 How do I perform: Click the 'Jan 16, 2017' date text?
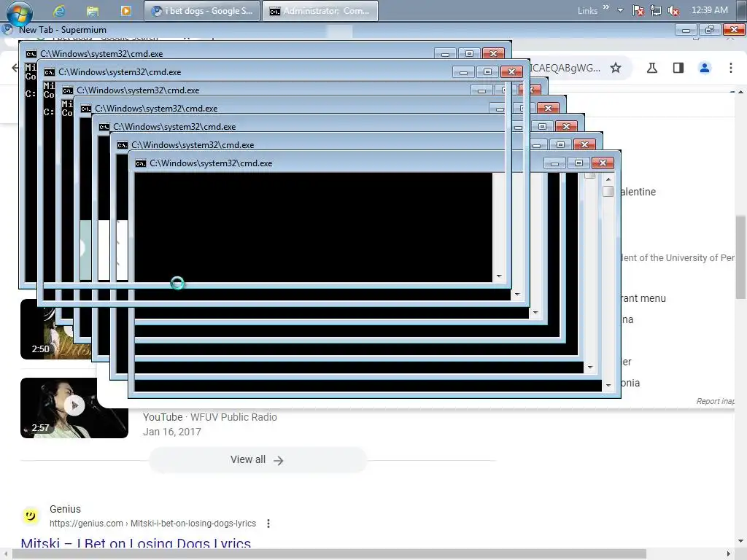tap(172, 432)
